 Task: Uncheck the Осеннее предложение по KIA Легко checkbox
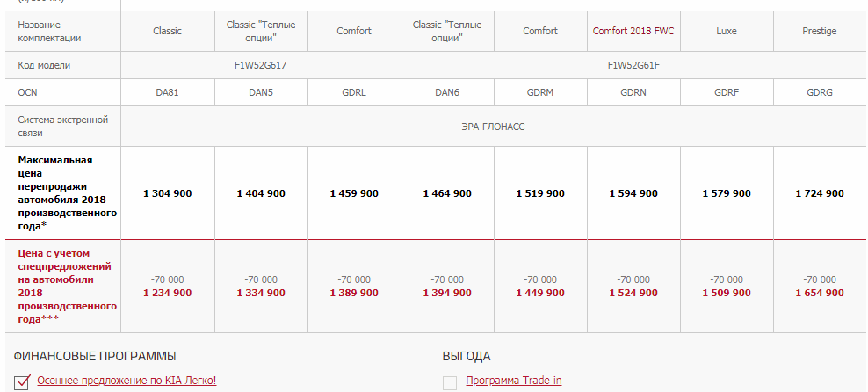[22, 381]
